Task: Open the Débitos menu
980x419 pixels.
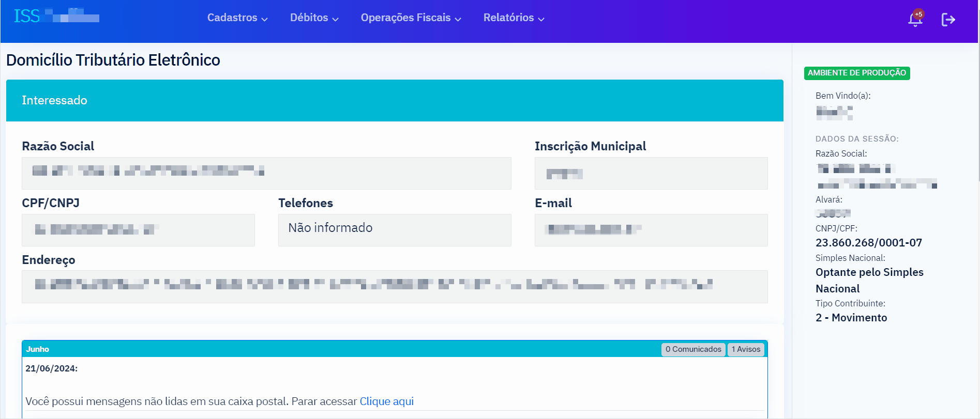Action: point(314,18)
